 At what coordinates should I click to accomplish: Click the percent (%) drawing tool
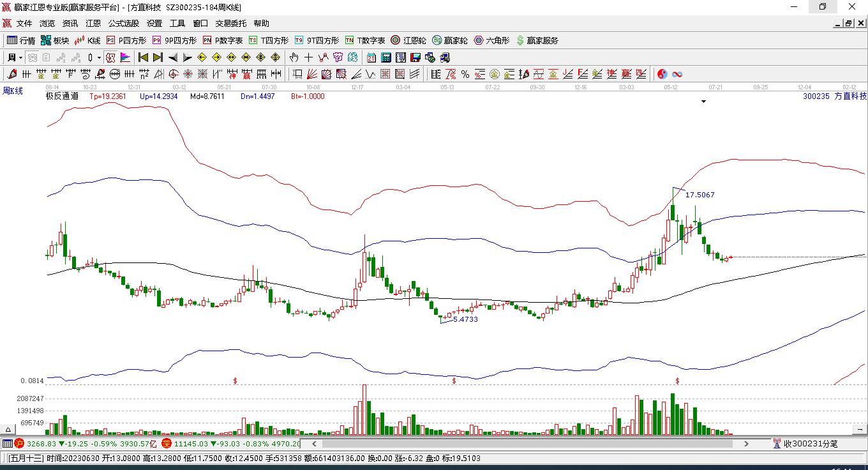point(465,74)
